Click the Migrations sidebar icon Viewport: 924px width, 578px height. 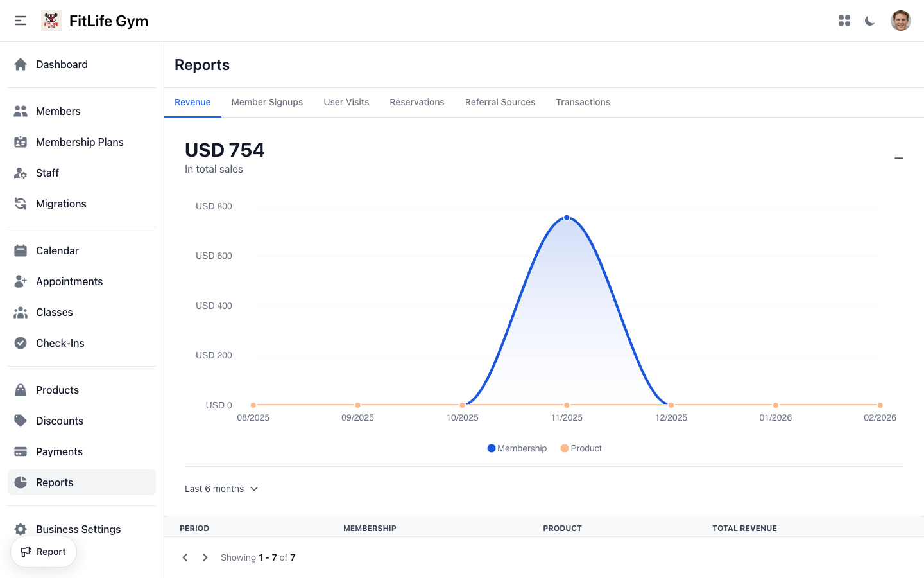tap(20, 204)
